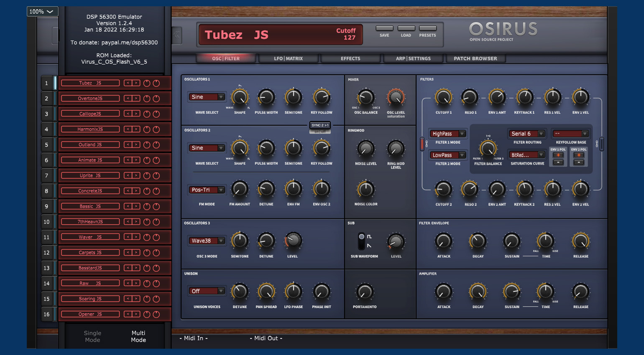Flip the Sub Waveform switch
This screenshot has height=355, width=644.
[x=362, y=241]
